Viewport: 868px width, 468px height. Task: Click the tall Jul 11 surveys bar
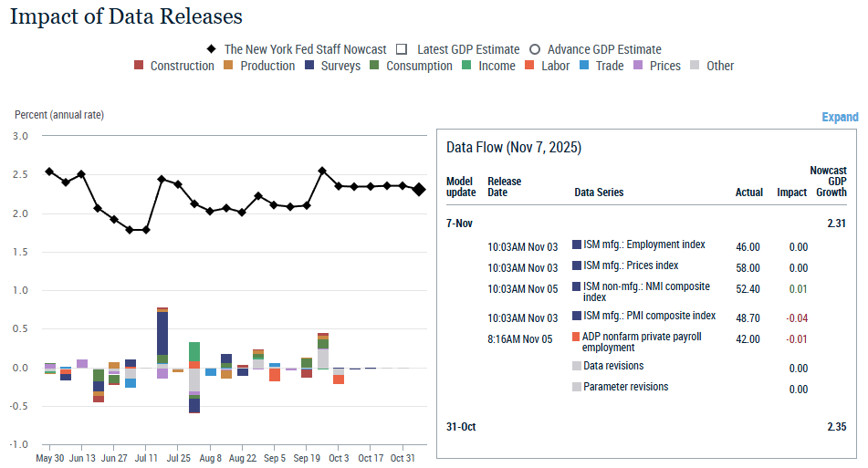(162, 333)
